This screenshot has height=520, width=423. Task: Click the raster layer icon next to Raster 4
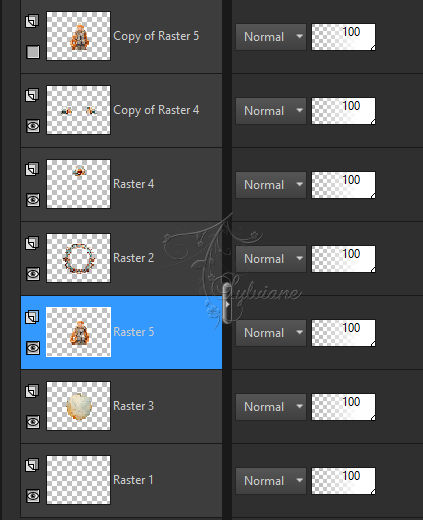(x=32, y=169)
